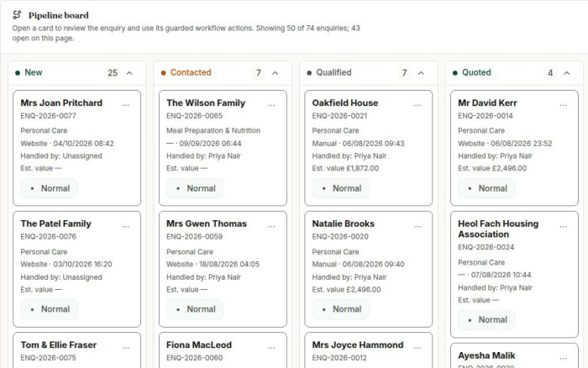Open the Fiona MacLeod enquiry card

pos(223,350)
